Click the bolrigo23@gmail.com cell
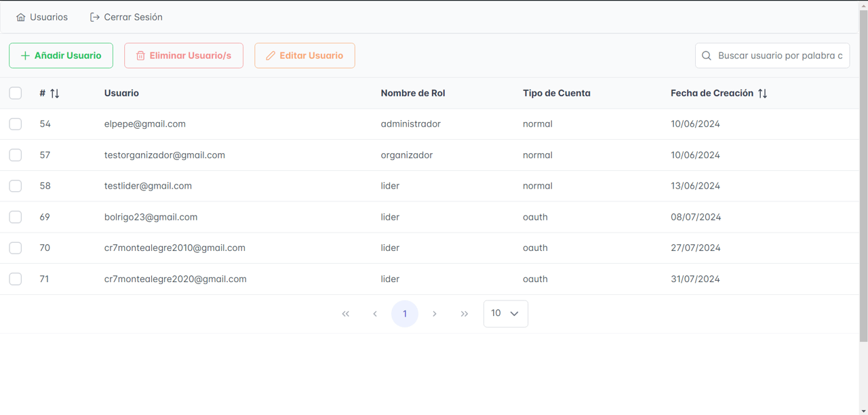 [151, 217]
